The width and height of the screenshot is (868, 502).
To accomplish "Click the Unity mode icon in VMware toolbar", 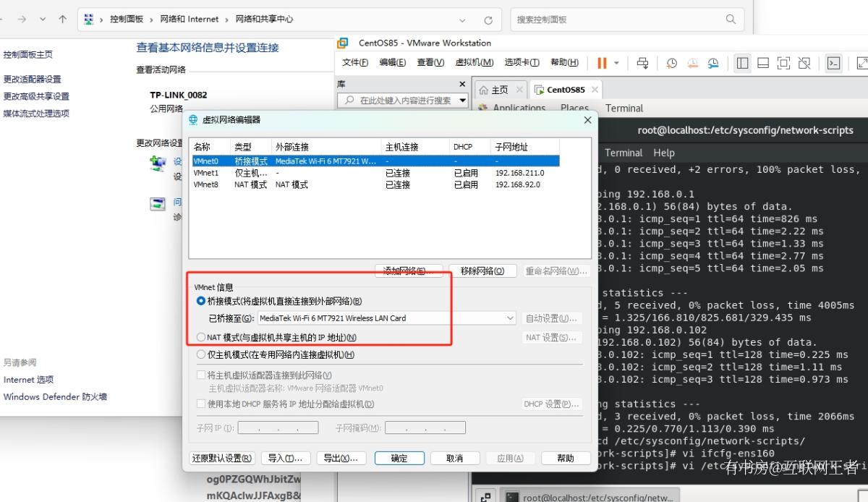I will (x=804, y=63).
